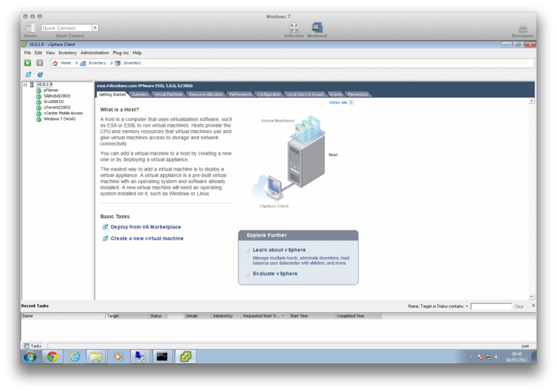This screenshot has width=557, height=392.
Task: Click the second toolbar icon under navigation arrows
Action: click(x=40, y=75)
